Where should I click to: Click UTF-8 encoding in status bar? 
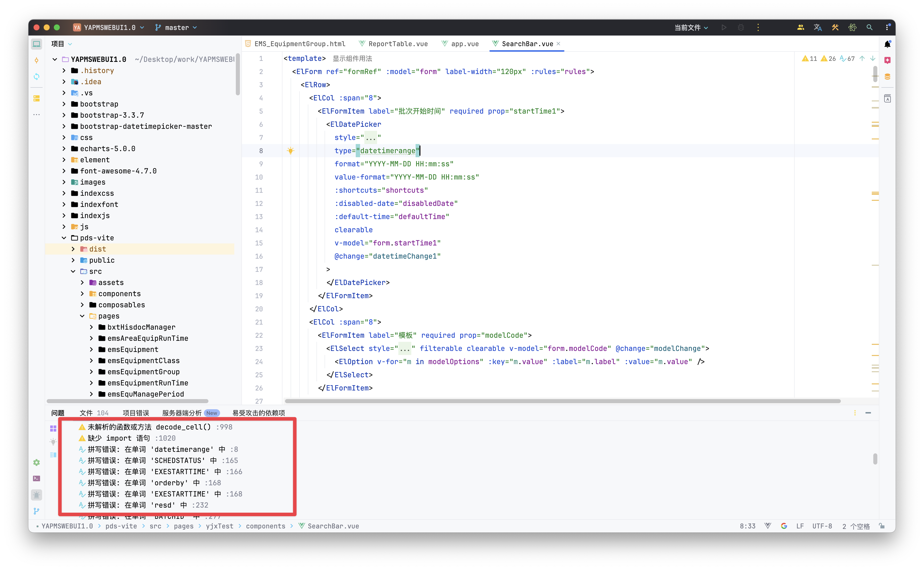(822, 526)
